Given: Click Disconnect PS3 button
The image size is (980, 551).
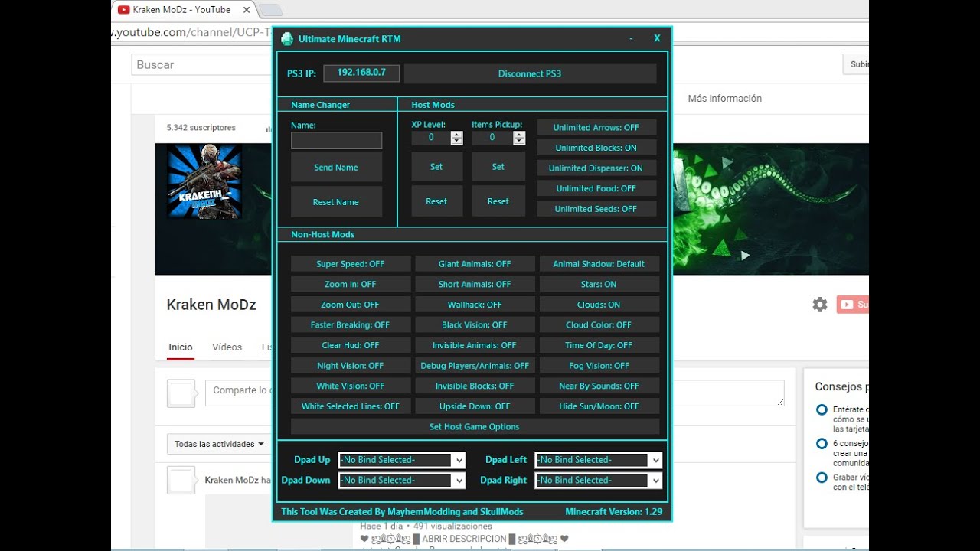Looking at the screenshot, I should [x=530, y=73].
